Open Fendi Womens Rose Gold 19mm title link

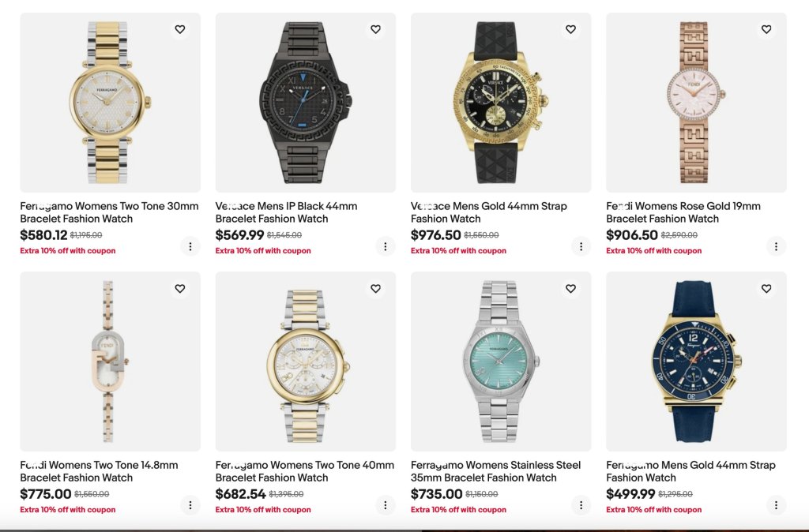coord(683,212)
